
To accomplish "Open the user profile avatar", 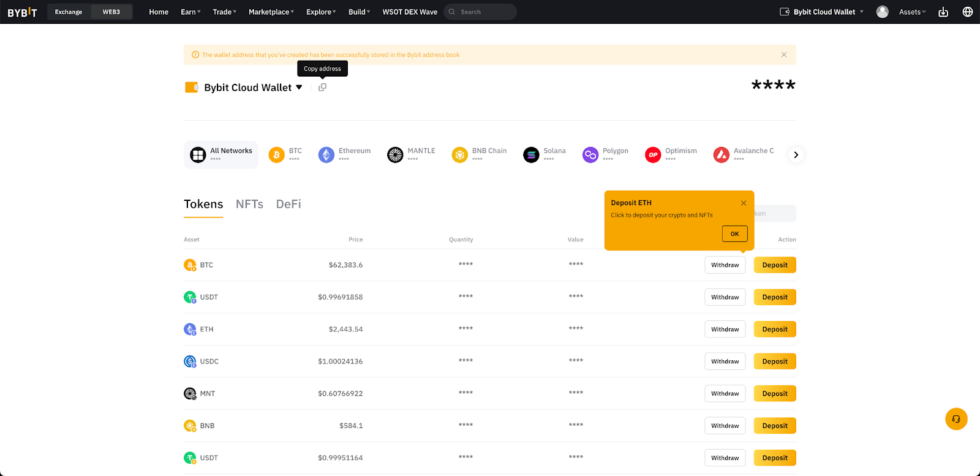I will tap(883, 12).
